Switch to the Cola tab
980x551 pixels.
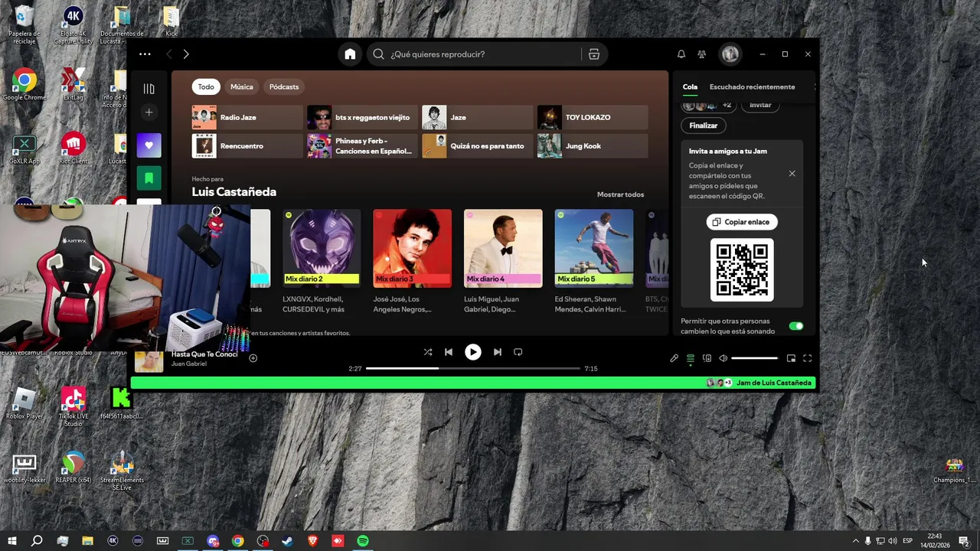click(690, 86)
